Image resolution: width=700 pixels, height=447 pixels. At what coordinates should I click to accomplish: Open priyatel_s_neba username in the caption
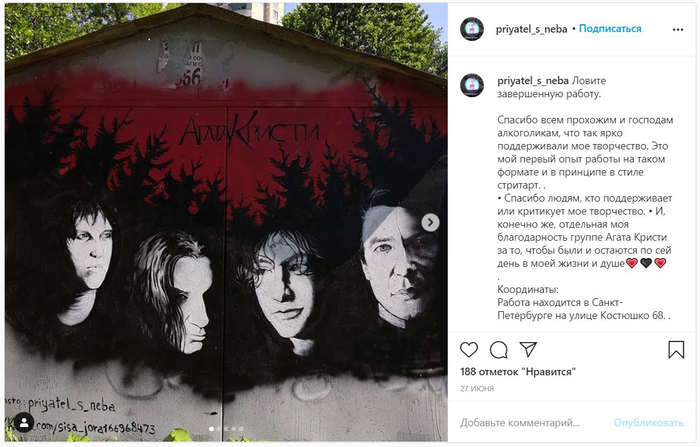tap(533, 81)
